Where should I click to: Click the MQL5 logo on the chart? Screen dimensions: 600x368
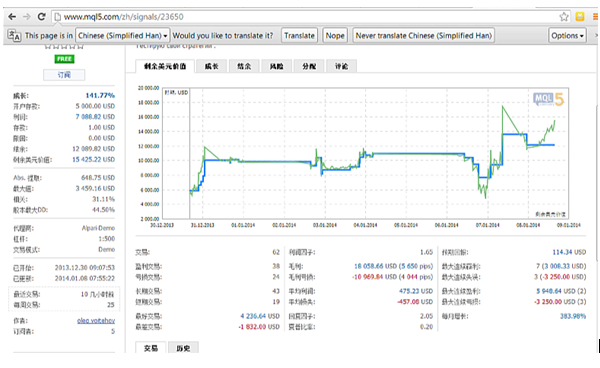click(548, 99)
